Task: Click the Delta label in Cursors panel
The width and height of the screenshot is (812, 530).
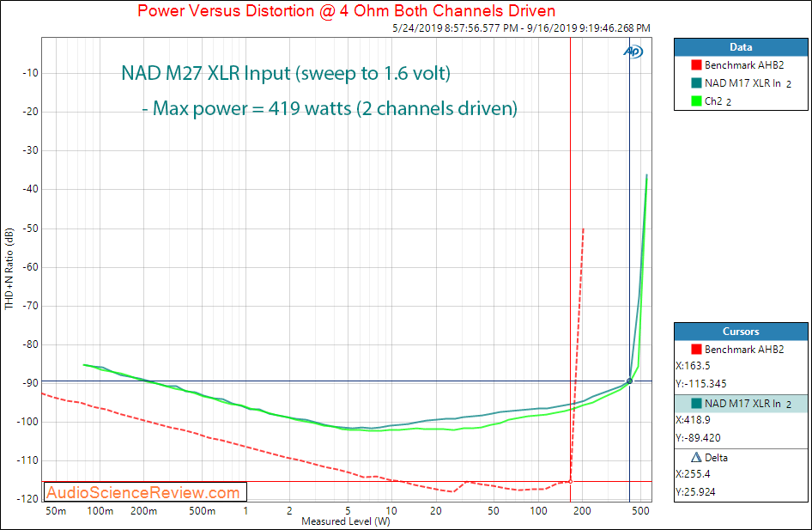Action: [x=716, y=458]
